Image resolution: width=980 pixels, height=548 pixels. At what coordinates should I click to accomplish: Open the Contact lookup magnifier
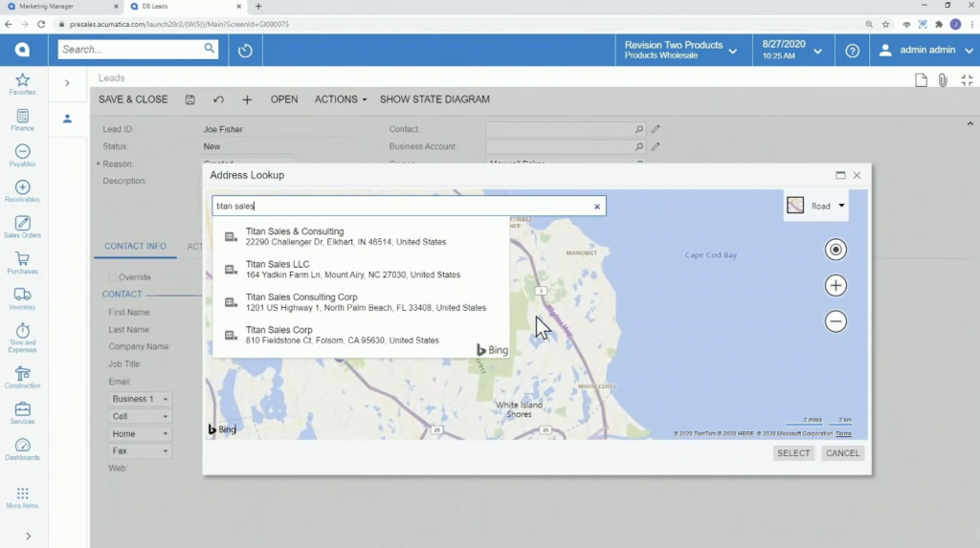pos(638,129)
